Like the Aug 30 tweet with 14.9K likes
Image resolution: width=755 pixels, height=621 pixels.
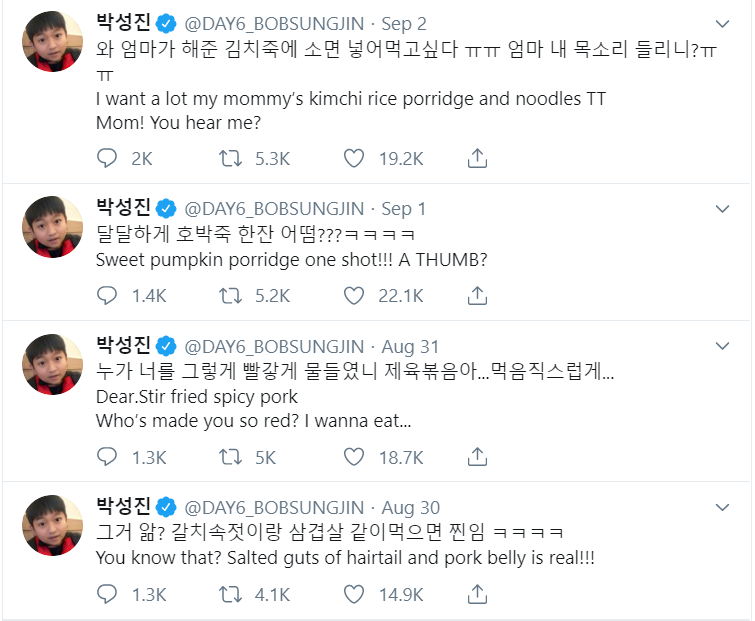pos(354,594)
